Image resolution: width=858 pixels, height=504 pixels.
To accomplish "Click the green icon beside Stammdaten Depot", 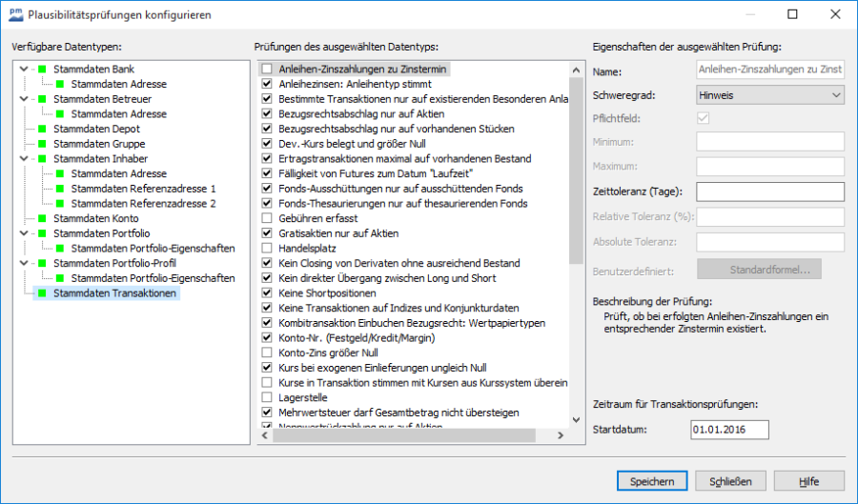I will (x=42, y=129).
